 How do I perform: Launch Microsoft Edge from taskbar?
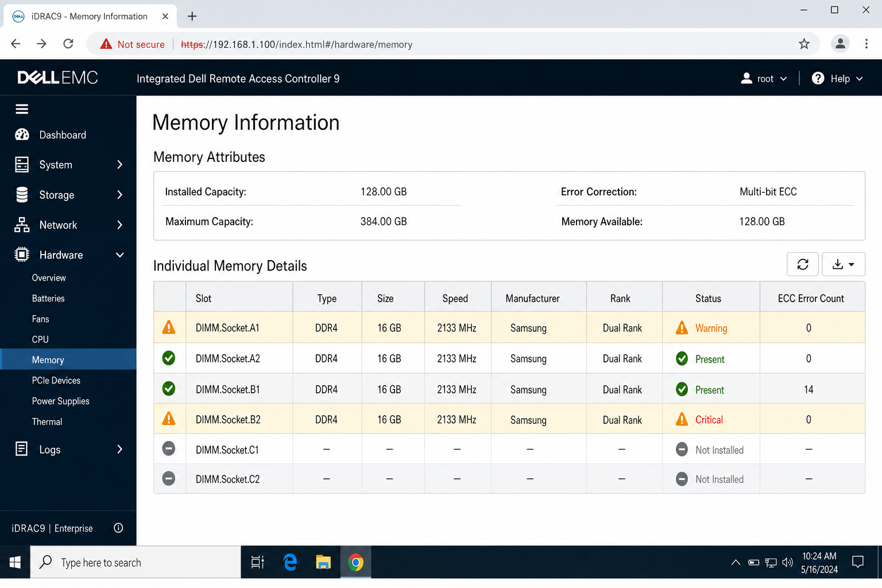pyautogui.click(x=290, y=562)
